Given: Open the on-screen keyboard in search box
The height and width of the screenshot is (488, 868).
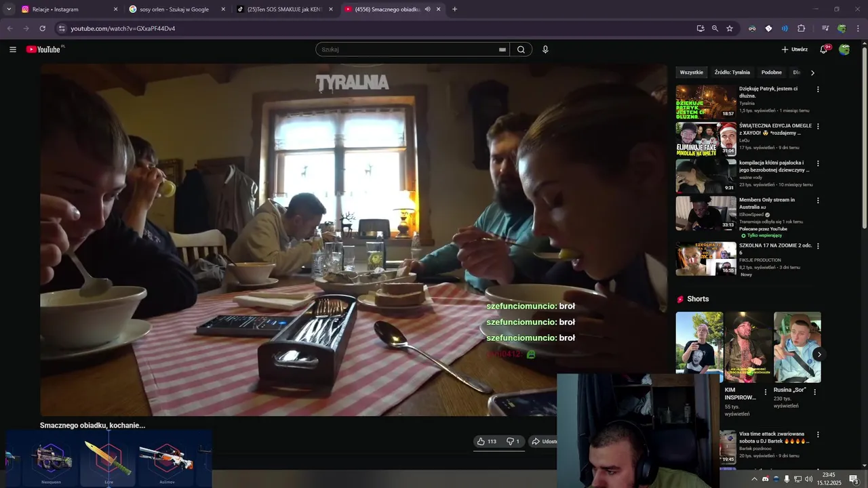Looking at the screenshot, I should [x=502, y=49].
